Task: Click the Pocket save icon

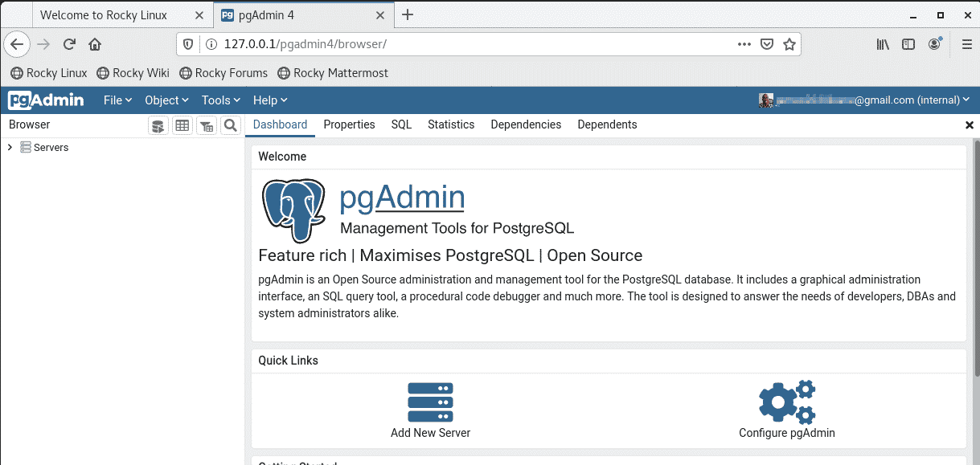Action: 767,45
